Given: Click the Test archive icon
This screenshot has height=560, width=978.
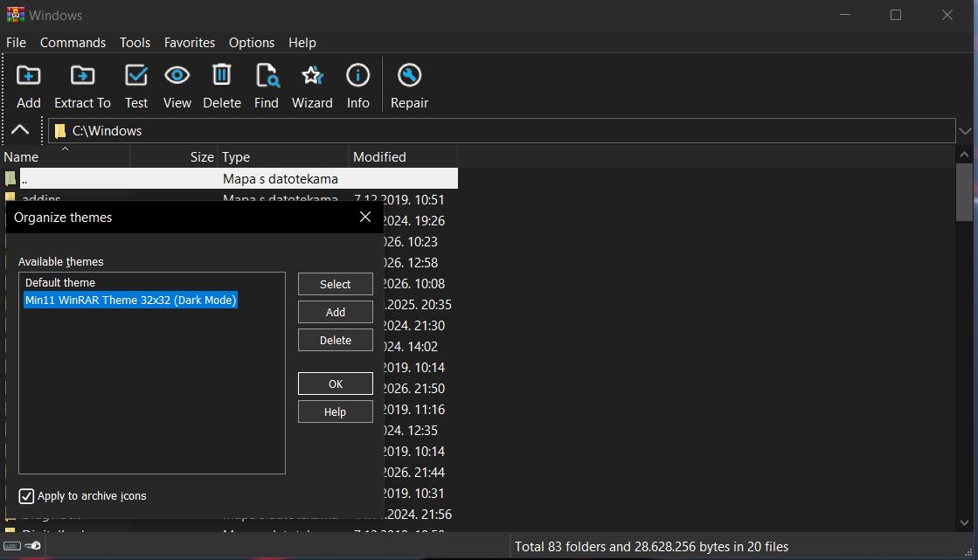Looking at the screenshot, I should [136, 75].
